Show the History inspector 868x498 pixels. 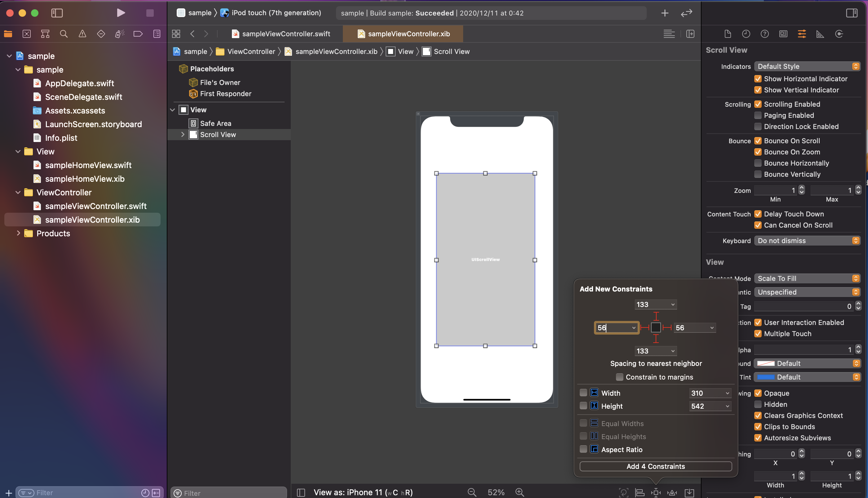746,34
